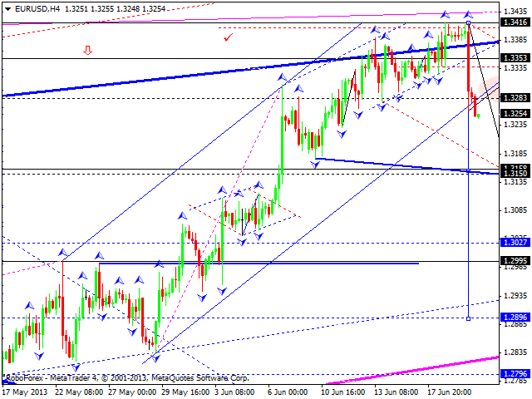Click the red down arrow marker
The width and height of the screenshot is (532, 399).
coord(87,51)
